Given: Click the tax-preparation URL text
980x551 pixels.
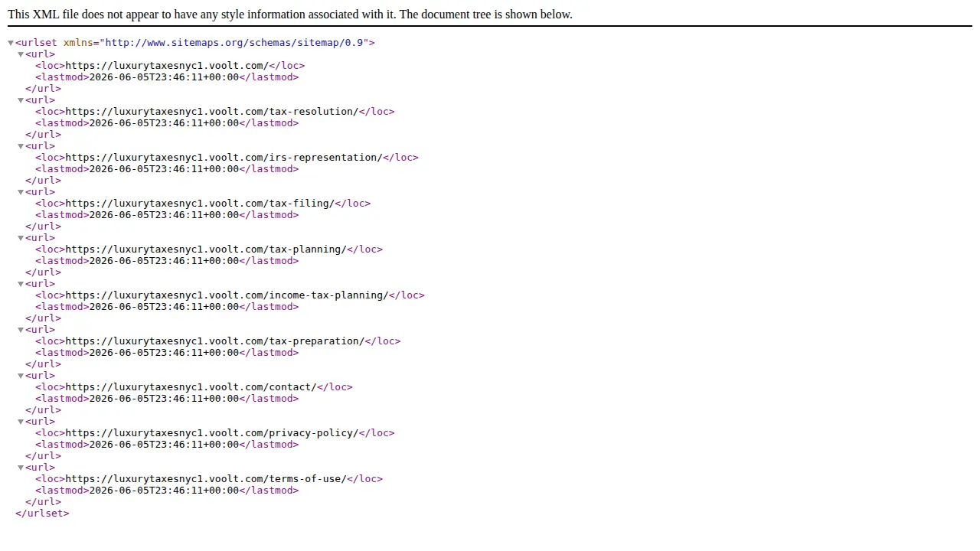Looking at the screenshot, I should click(x=214, y=341).
